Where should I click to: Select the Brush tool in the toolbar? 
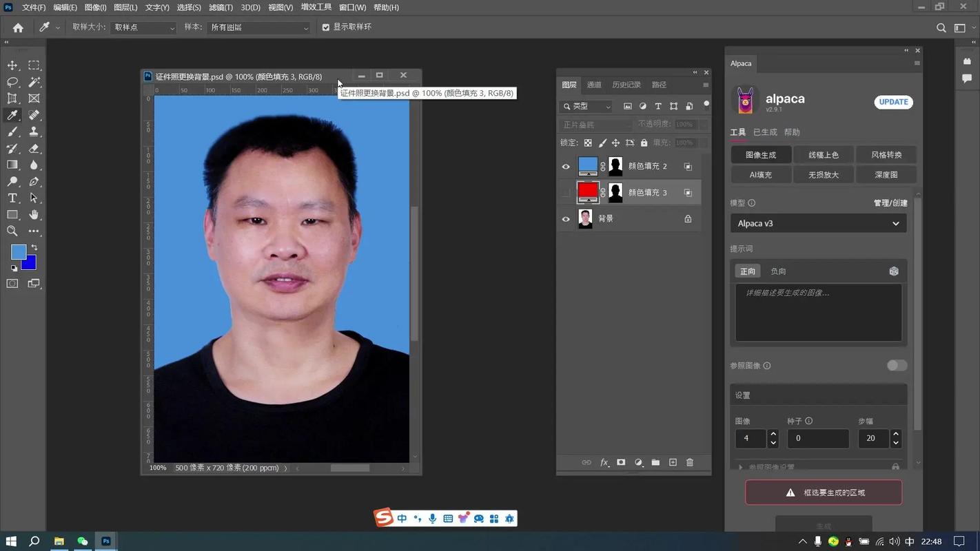coord(12,132)
